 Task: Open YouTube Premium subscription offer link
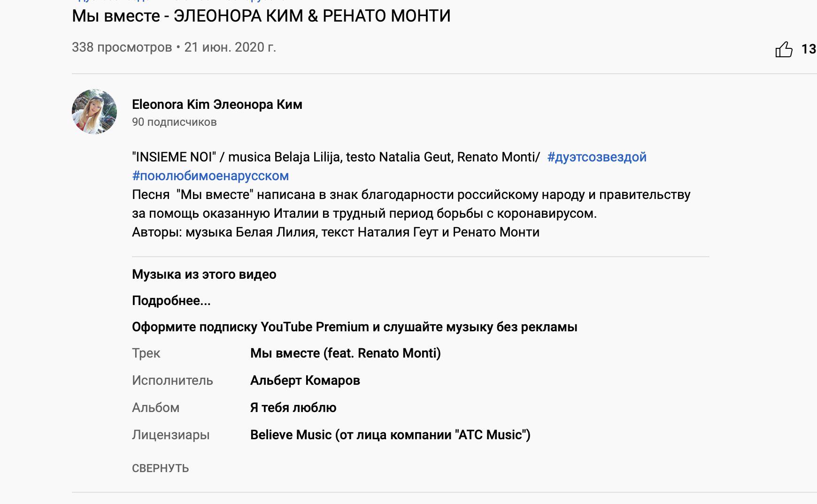[x=355, y=327]
